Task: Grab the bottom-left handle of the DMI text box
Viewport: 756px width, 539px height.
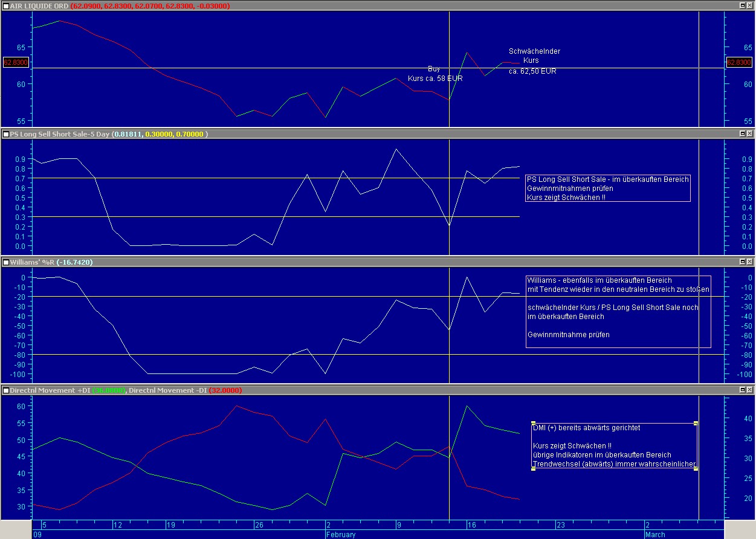Action: pos(533,469)
